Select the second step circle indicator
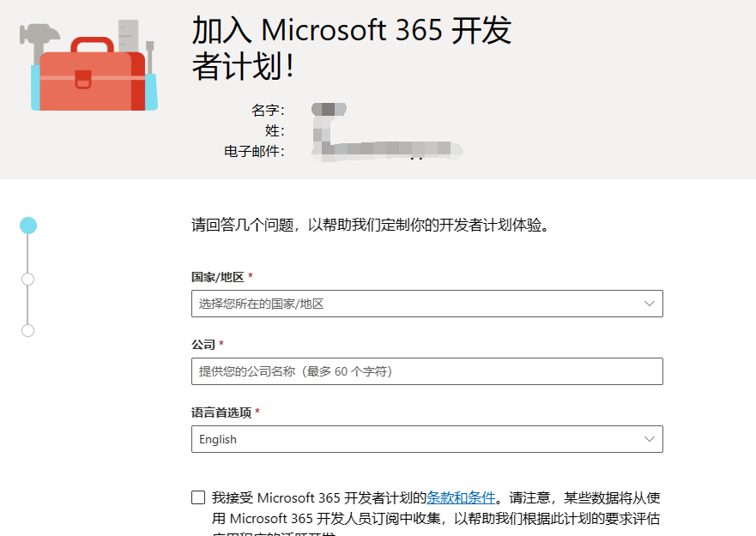 (x=28, y=279)
